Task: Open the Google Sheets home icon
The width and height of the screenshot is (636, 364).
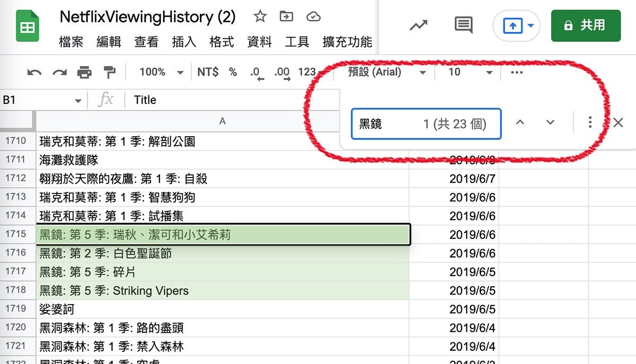Action: [x=27, y=26]
